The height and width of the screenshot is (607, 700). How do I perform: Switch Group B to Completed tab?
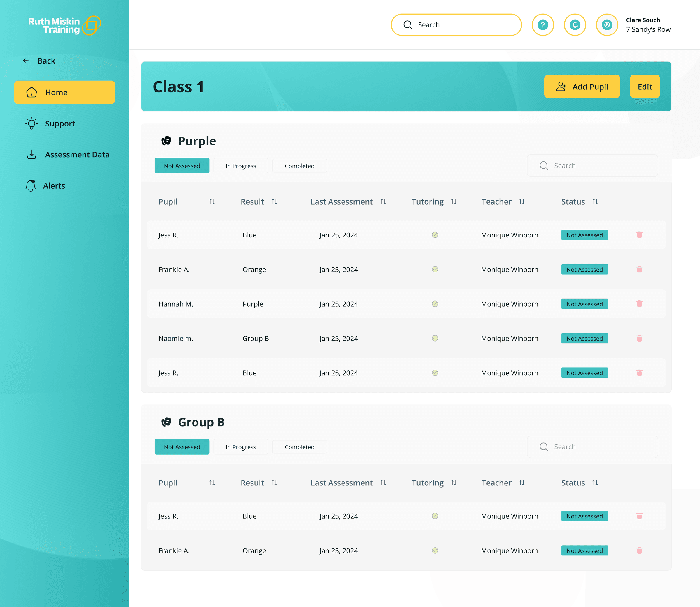coord(300,447)
